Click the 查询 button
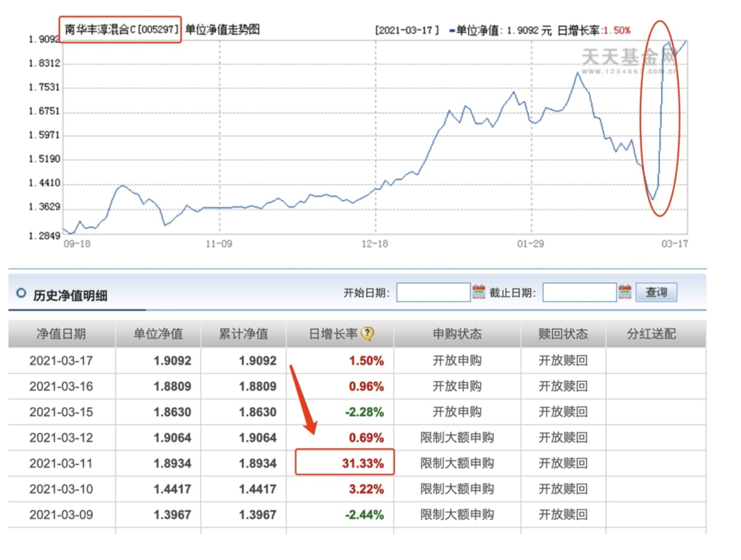The height and width of the screenshot is (560, 741). (656, 292)
